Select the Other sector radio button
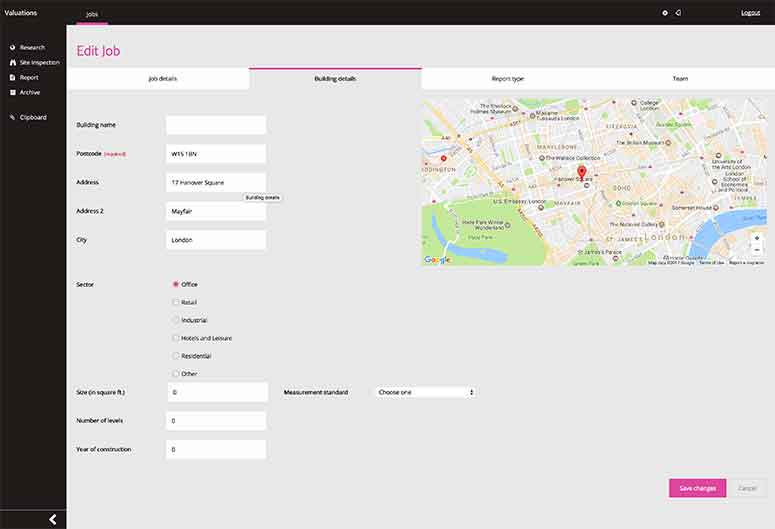 (175, 374)
